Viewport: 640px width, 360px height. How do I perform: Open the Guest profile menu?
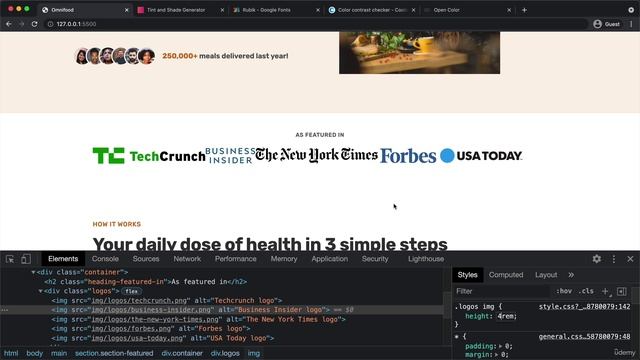coord(607,24)
